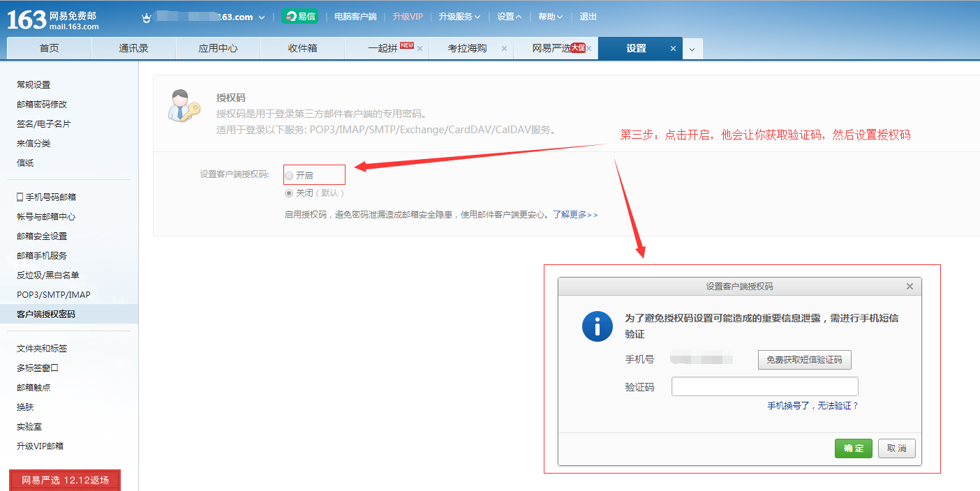Click the 取消 button

tap(896, 448)
